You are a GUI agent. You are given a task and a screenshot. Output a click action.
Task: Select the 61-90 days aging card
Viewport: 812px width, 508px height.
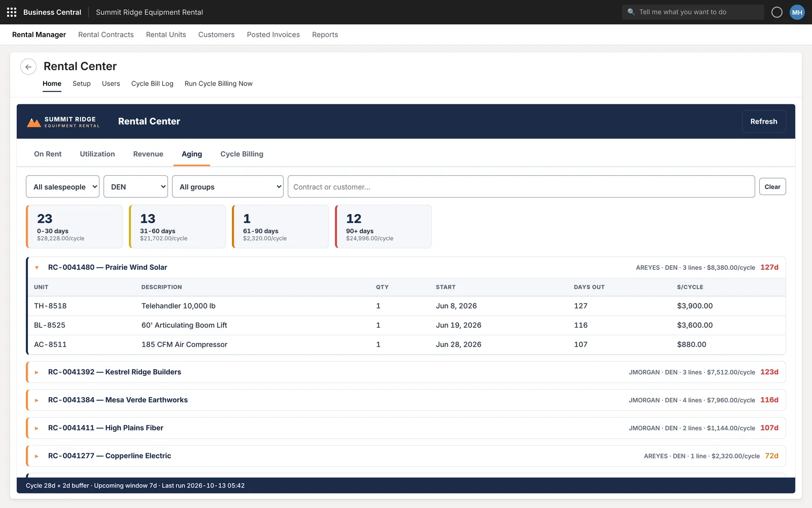(280, 227)
